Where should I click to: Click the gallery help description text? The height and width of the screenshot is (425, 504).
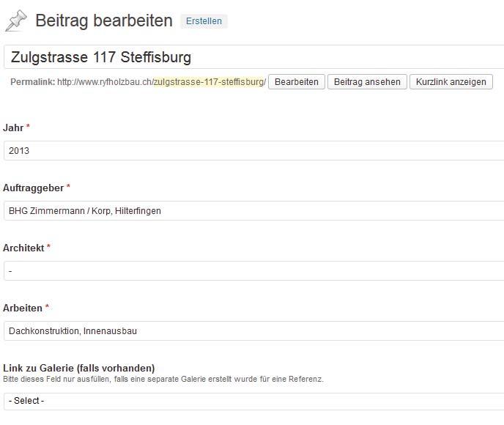pyautogui.click(x=163, y=379)
